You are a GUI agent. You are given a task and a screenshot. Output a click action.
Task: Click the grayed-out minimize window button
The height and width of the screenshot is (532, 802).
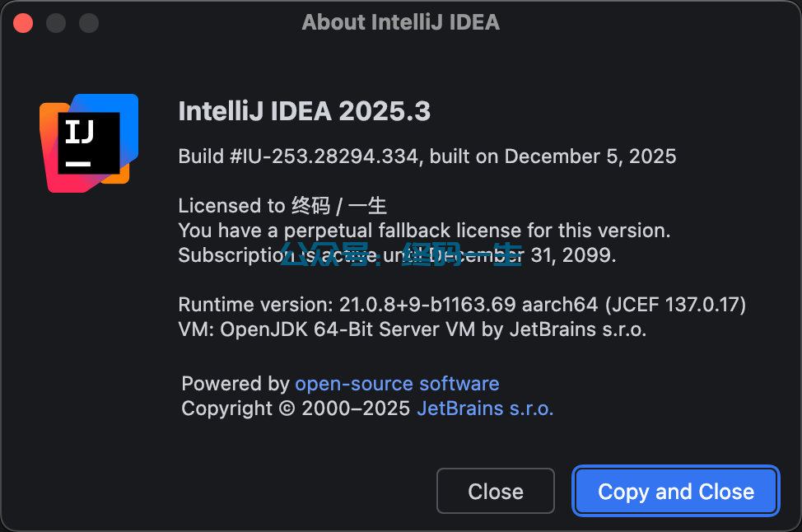point(56,22)
